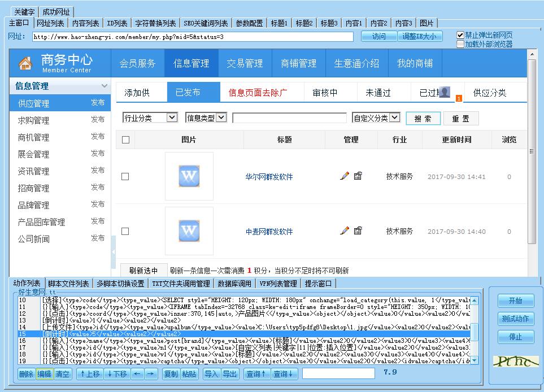
Task: Open the 参数配置 tab
Action: pyautogui.click(x=249, y=23)
